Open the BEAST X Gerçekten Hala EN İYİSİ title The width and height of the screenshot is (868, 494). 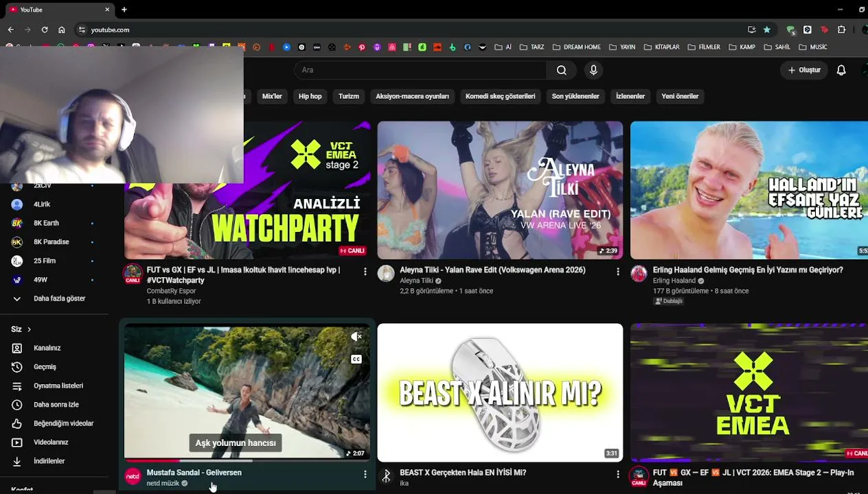[463, 473]
